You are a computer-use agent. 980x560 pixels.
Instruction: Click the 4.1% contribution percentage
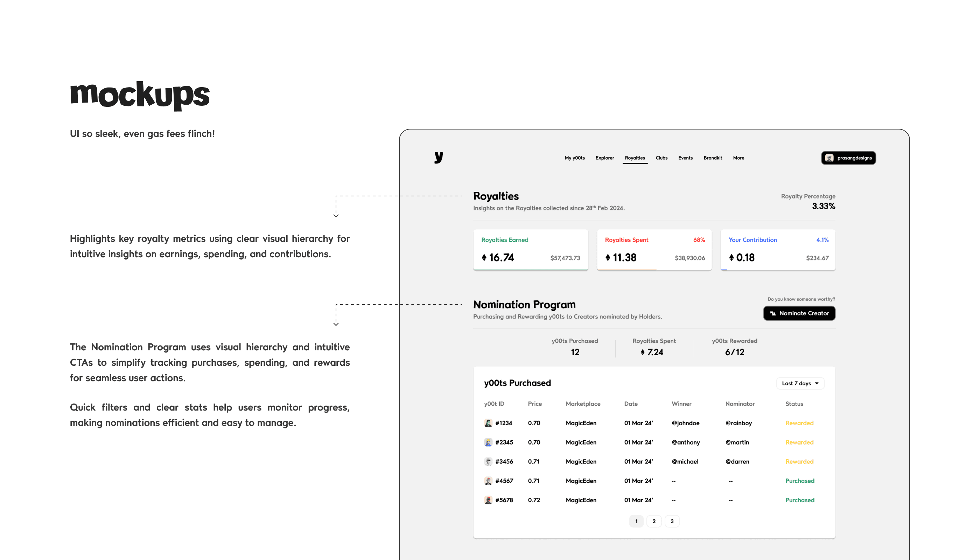(x=822, y=240)
